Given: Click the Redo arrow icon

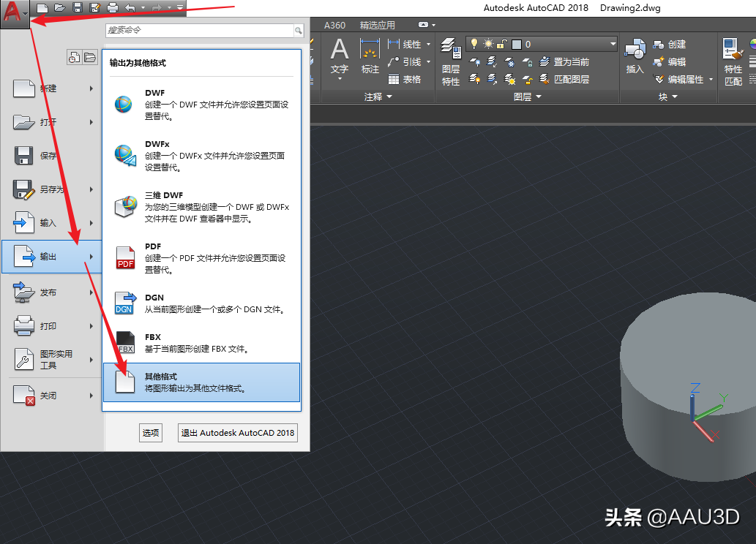Looking at the screenshot, I should click(x=157, y=8).
